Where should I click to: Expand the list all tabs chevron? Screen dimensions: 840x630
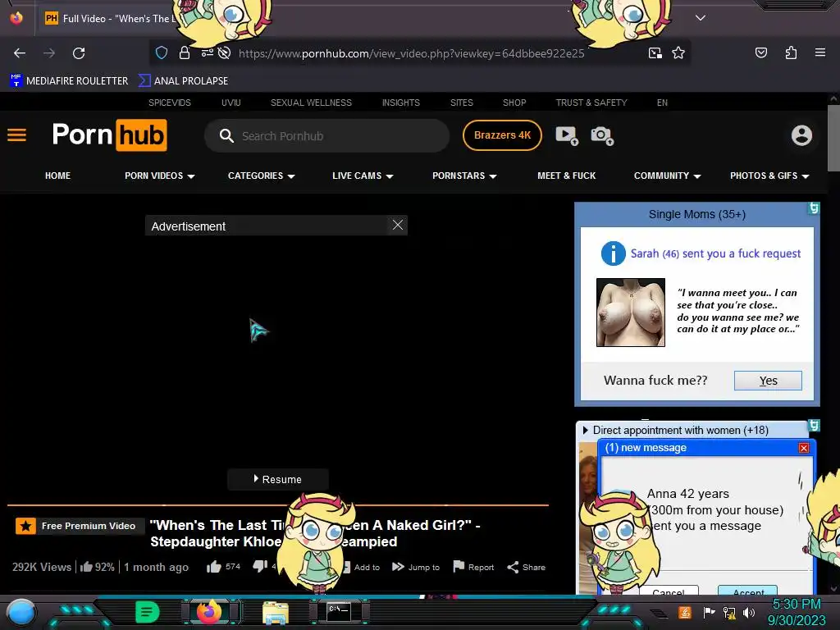pos(701,18)
